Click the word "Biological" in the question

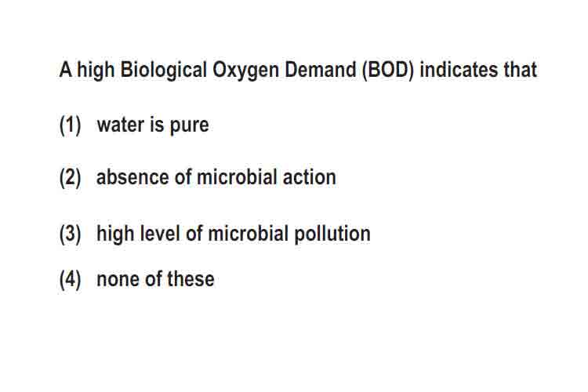(x=164, y=71)
